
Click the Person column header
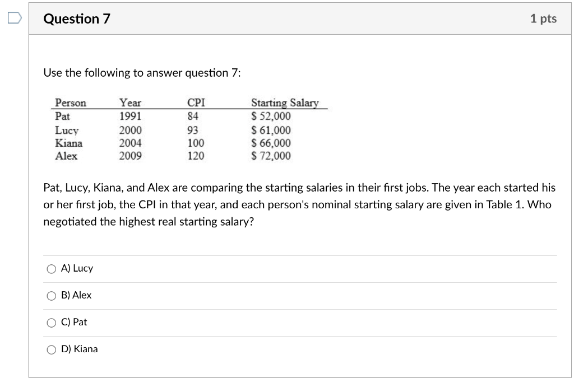pos(70,102)
